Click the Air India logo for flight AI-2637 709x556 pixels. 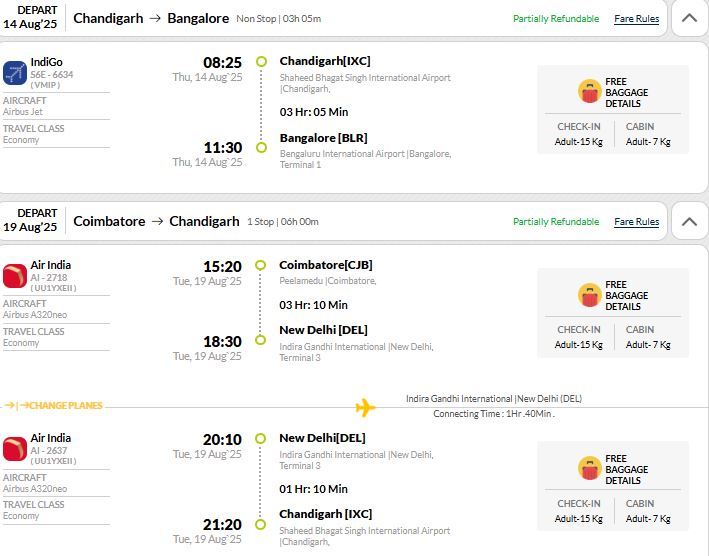pos(15,449)
